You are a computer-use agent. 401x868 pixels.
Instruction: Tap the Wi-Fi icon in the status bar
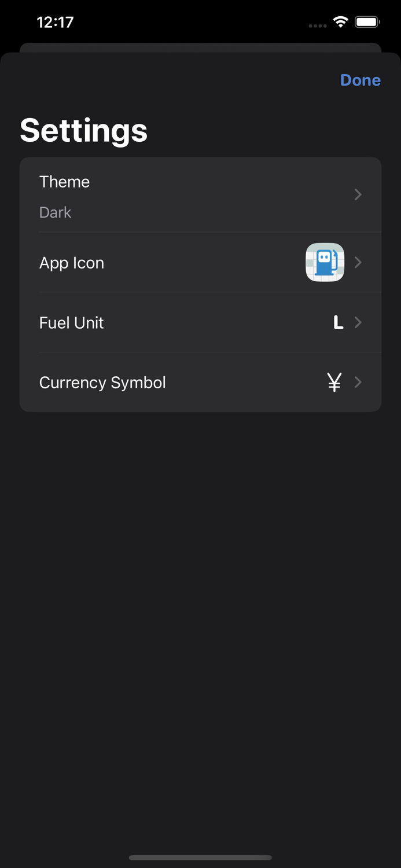[340, 21]
